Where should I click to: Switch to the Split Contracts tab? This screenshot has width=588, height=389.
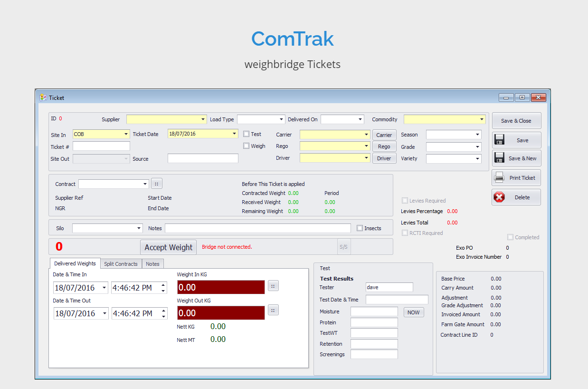pyautogui.click(x=121, y=264)
